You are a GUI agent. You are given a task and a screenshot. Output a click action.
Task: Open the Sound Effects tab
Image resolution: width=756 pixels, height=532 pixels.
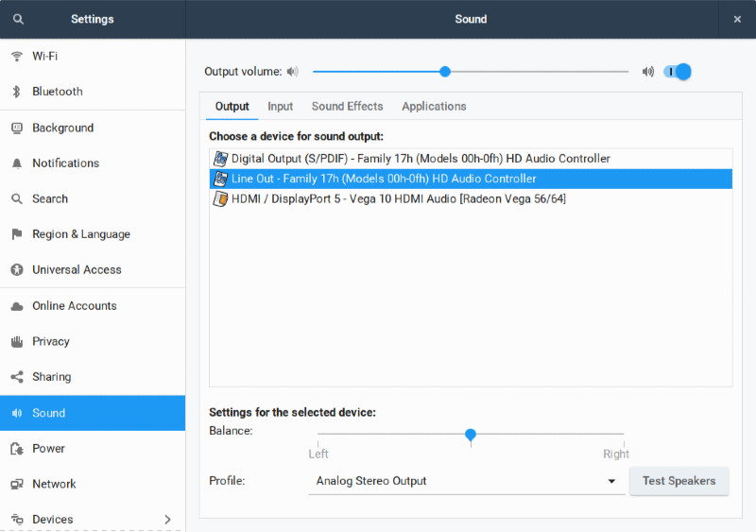click(347, 107)
